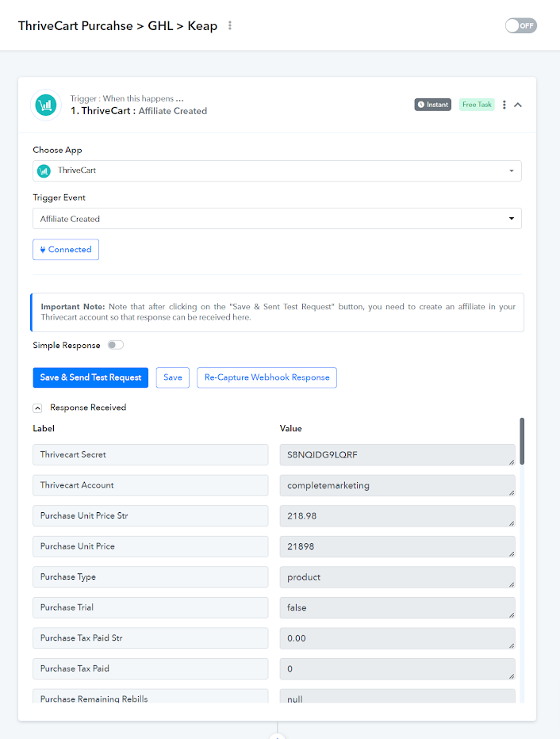Click the Purchase Tax Paid label field
Screen dimensions: 560x739
tap(151, 668)
